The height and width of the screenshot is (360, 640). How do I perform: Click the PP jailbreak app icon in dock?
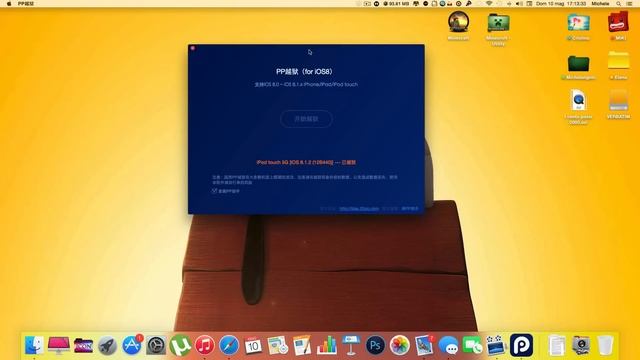(x=521, y=345)
